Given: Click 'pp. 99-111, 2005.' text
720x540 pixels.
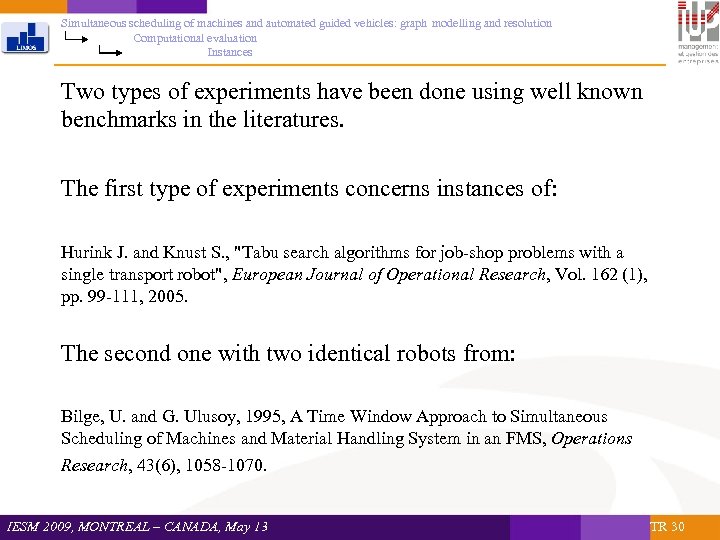Looking at the screenshot, I should click(x=124, y=296).
